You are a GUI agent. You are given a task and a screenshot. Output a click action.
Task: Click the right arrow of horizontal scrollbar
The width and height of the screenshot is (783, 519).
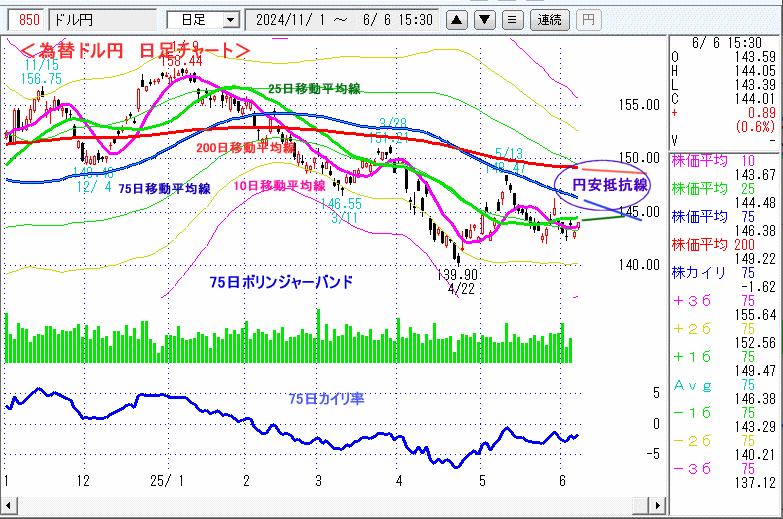[658, 505]
